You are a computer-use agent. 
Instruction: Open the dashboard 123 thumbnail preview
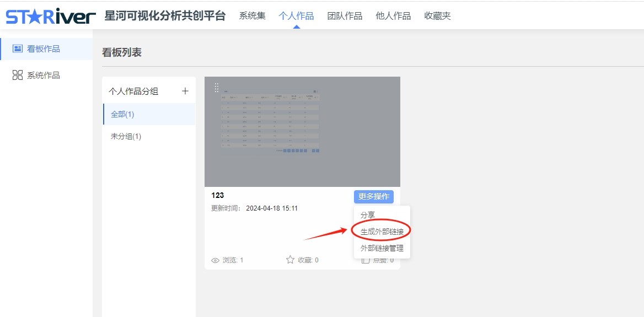(302, 132)
